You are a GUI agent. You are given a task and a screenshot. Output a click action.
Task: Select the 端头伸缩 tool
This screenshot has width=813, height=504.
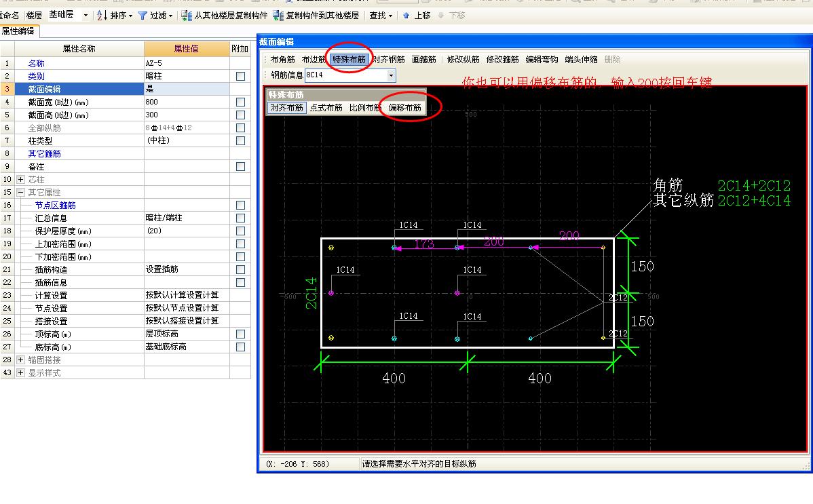581,60
